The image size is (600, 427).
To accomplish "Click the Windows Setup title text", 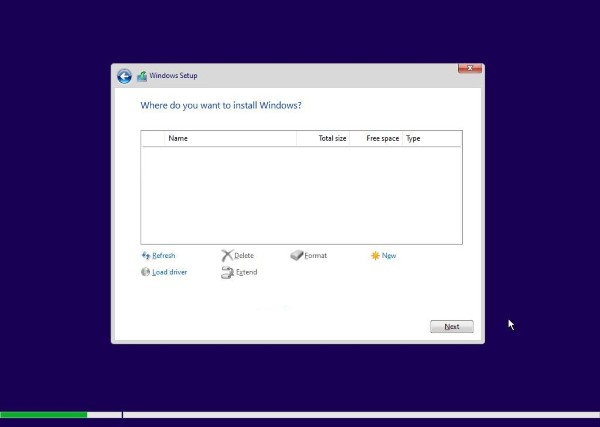I will click(x=173, y=75).
